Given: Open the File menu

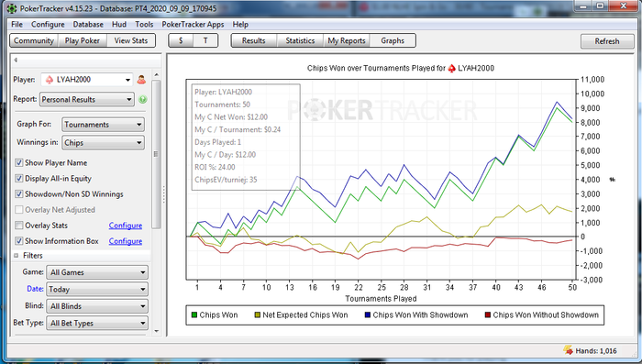Looking at the screenshot, I should tap(17, 24).
